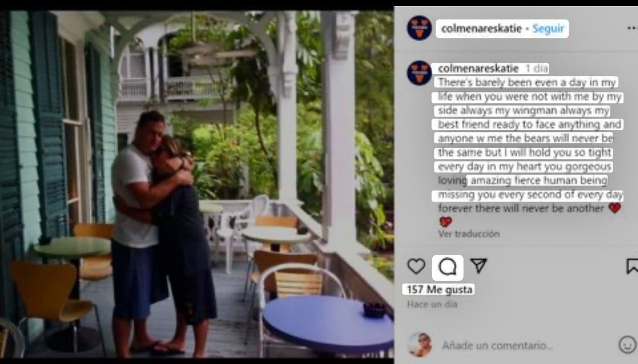Focus the Añade un comentario field
The image size is (638, 364).
point(497,346)
